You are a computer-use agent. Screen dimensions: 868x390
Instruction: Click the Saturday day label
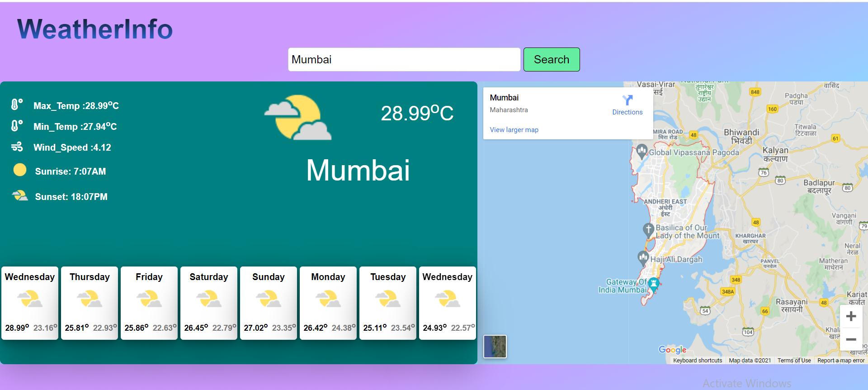[x=209, y=277]
